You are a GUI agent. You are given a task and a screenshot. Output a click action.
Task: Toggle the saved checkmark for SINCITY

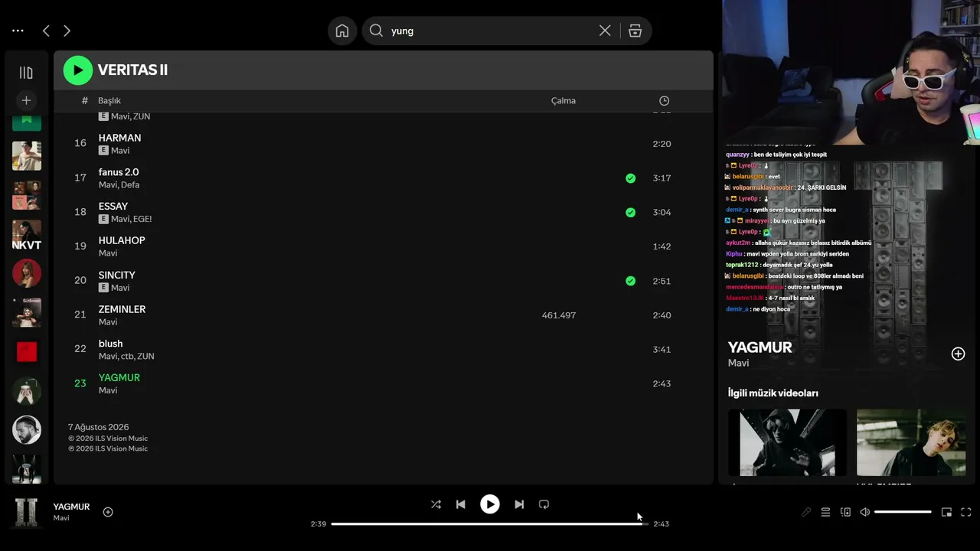pyautogui.click(x=630, y=281)
